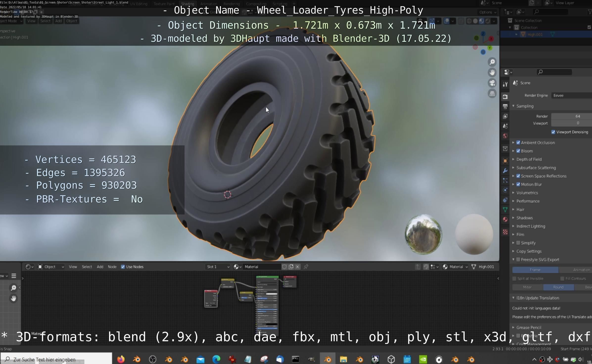592x364 pixels.
Task: Open the Render Engine Eevee dropdown
Action: tap(571, 95)
